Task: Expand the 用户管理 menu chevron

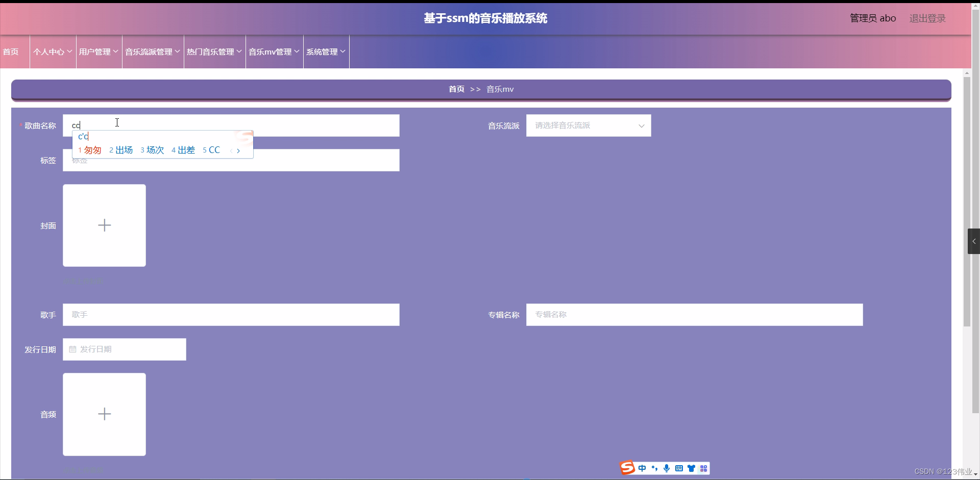Action: (116, 52)
